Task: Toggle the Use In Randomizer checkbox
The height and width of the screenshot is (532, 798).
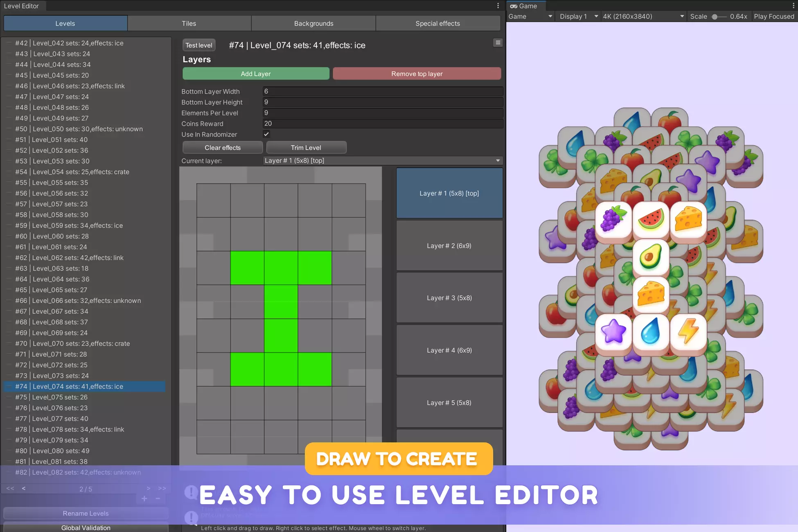Action: point(266,134)
